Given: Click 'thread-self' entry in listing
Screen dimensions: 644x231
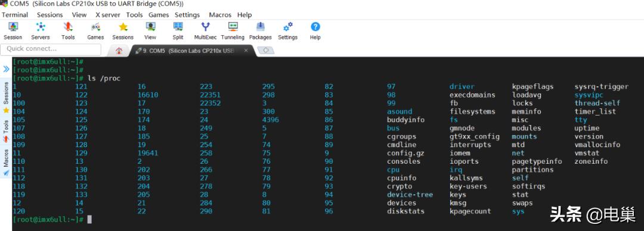Looking at the screenshot, I should click(597, 103).
